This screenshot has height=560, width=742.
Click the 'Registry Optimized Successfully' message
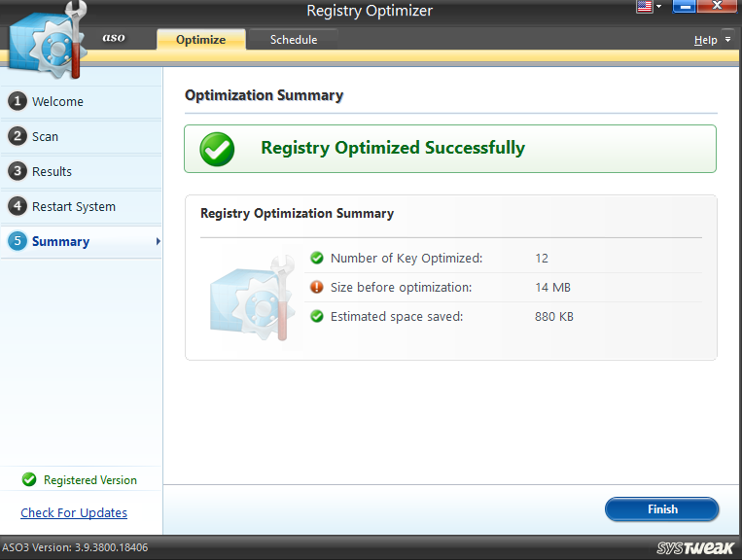click(393, 148)
